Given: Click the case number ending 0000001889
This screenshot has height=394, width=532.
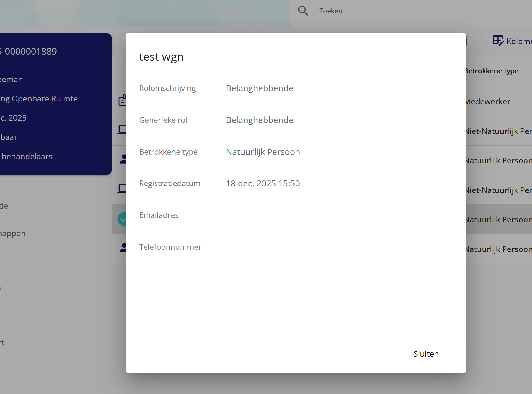Looking at the screenshot, I should click(x=28, y=52).
